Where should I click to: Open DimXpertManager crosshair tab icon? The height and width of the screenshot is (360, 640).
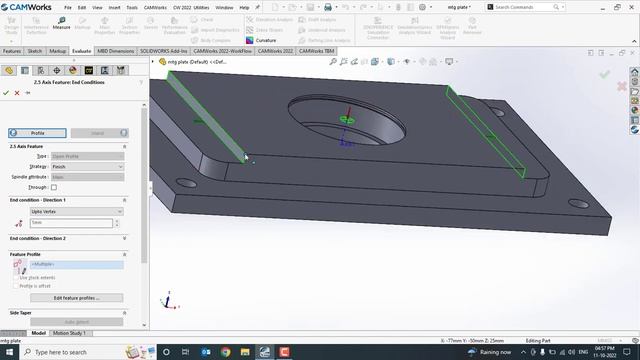[x=57, y=71]
